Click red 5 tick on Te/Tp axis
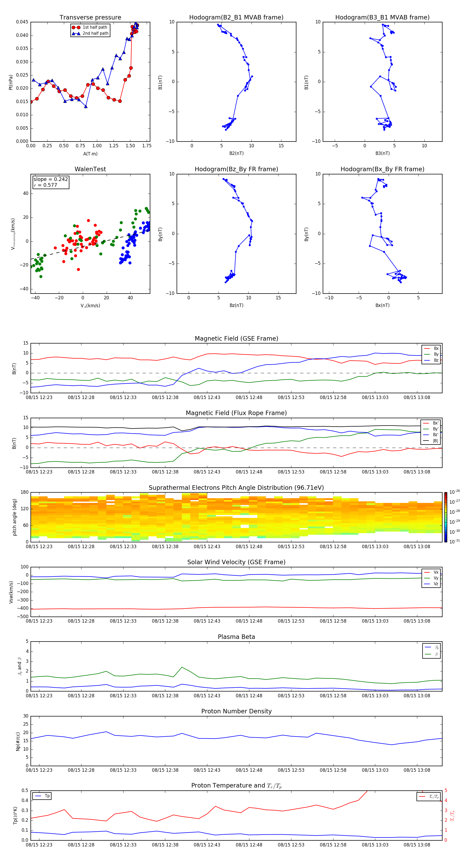Viewport: 473px width, 868px height. (446, 790)
